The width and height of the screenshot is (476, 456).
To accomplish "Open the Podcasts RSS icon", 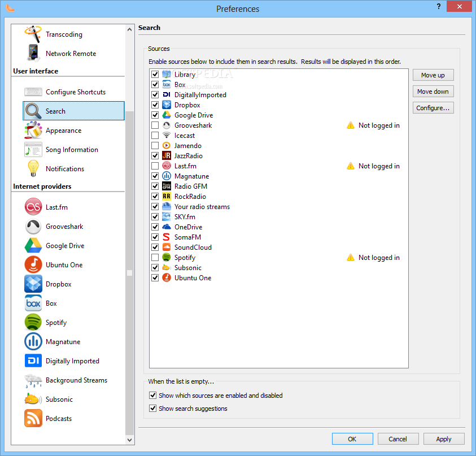I will click(x=33, y=418).
